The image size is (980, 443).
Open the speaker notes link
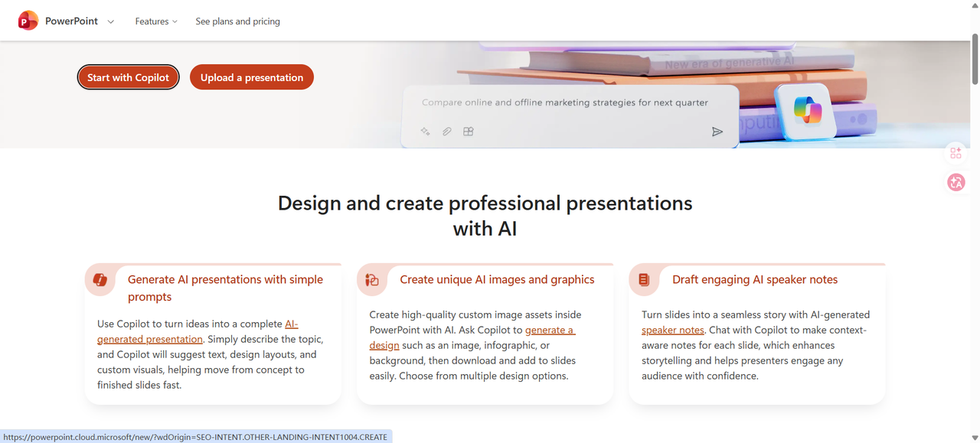673,330
